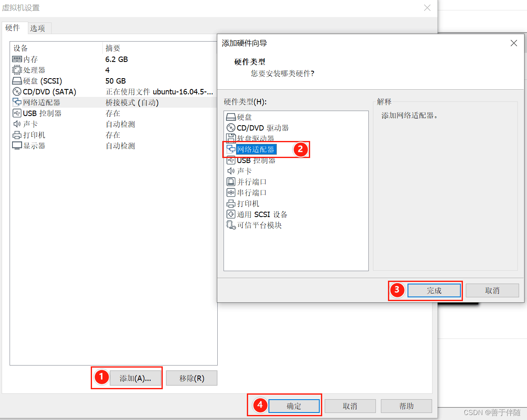Select the 内存 row in the device list
527x420 pixels.
(113, 59)
